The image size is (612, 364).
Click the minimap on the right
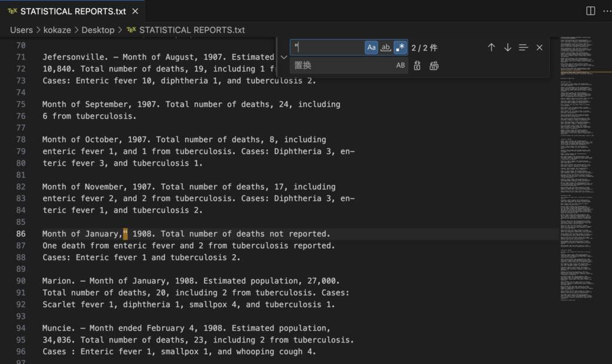pyautogui.click(x=578, y=168)
